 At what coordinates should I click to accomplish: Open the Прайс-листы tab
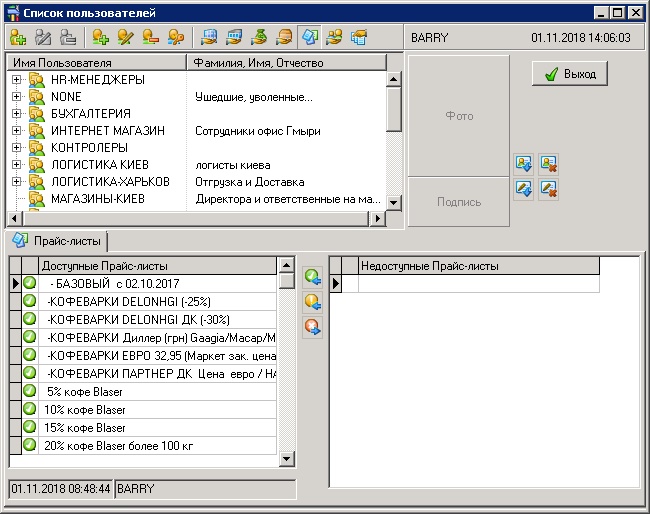coord(58,240)
